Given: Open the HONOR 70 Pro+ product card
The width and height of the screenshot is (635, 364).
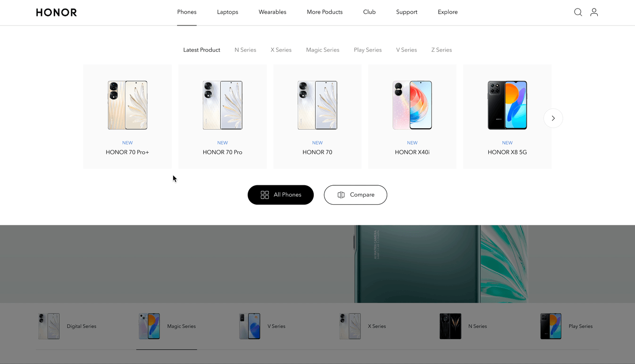Looking at the screenshot, I should [x=127, y=116].
